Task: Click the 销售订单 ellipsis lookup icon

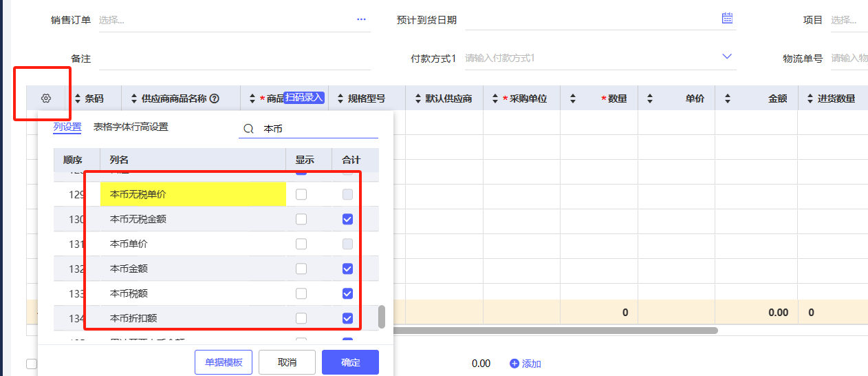Action: point(361,19)
